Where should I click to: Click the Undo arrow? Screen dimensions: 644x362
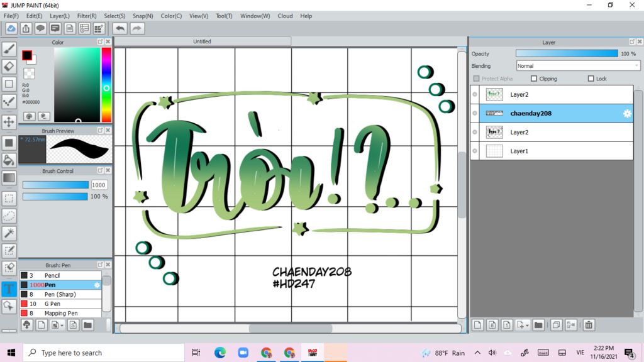point(120,28)
